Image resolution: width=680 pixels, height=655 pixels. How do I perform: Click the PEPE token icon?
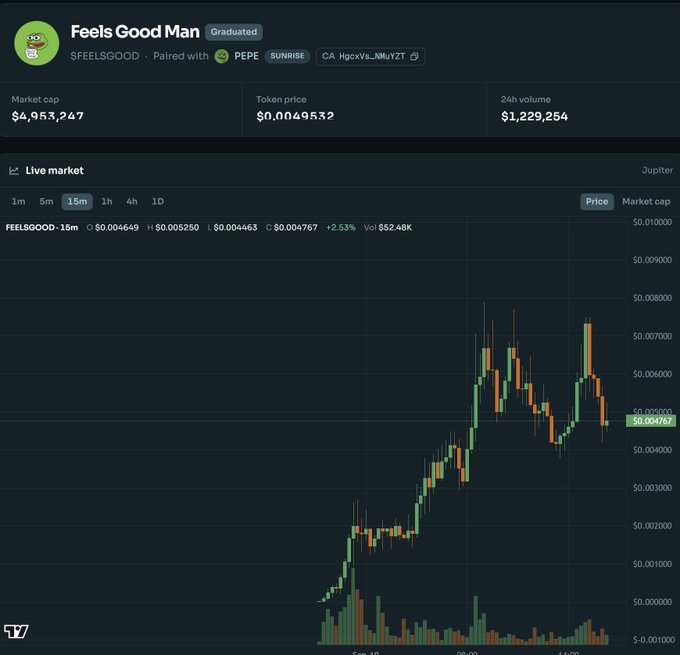[222, 56]
